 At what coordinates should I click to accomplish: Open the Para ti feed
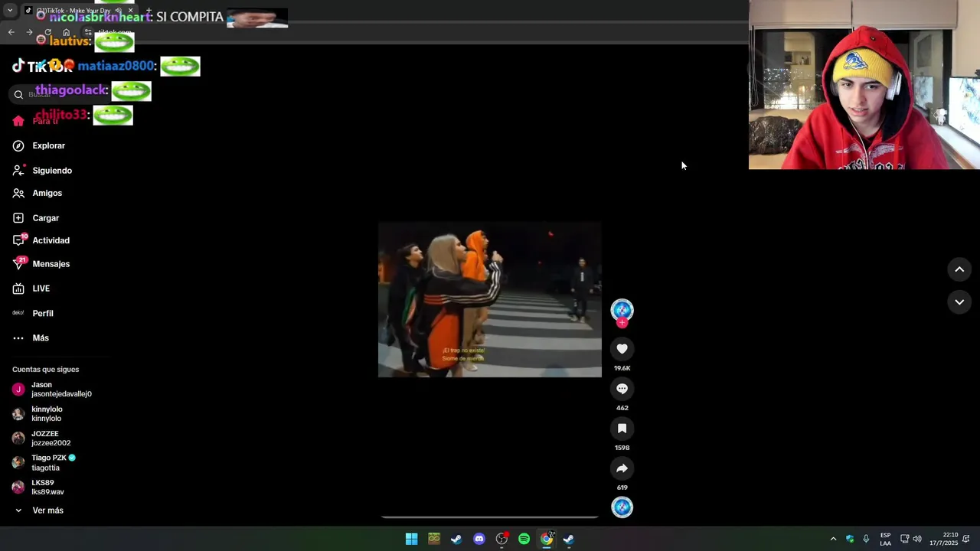tap(36, 121)
